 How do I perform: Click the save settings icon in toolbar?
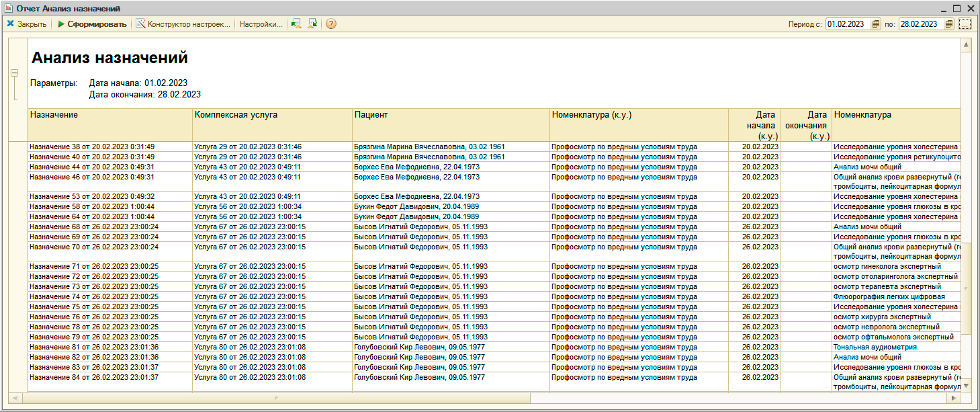[312, 24]
